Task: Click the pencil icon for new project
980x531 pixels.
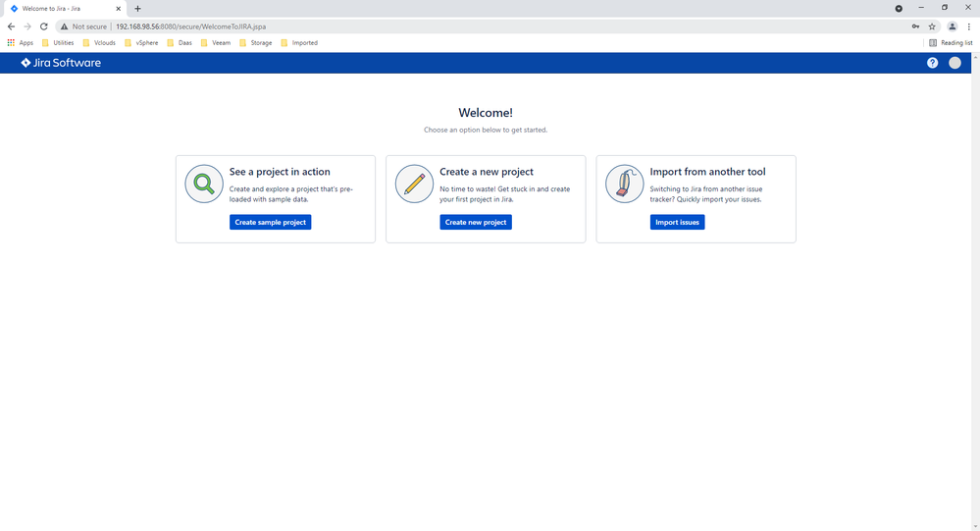Action: [414, 184]
